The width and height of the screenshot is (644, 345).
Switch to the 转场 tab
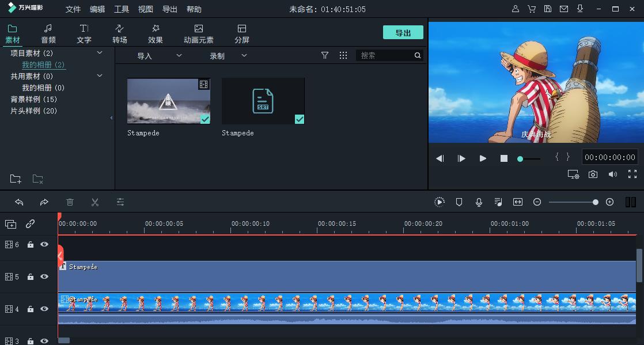point(120,33)
